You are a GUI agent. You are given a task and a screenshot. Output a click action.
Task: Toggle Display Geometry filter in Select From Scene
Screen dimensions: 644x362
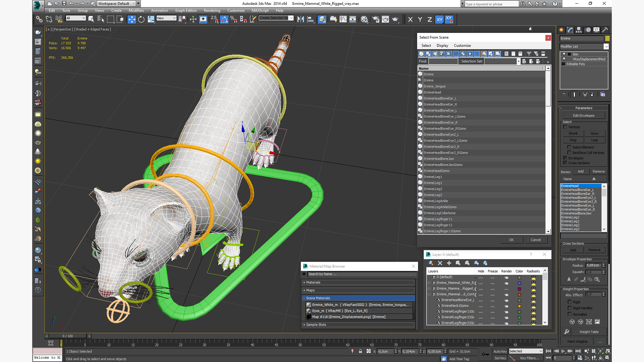click(x=421, y=54)
